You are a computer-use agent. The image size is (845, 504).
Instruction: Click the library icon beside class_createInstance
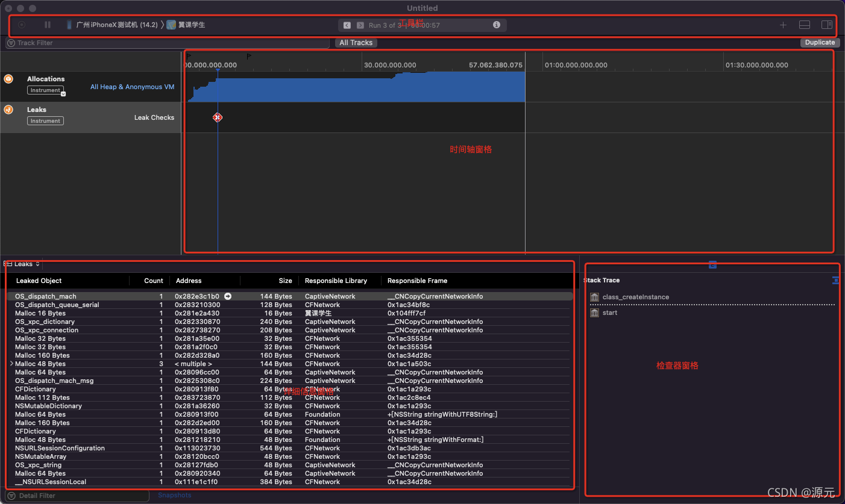tap(595, 297)
